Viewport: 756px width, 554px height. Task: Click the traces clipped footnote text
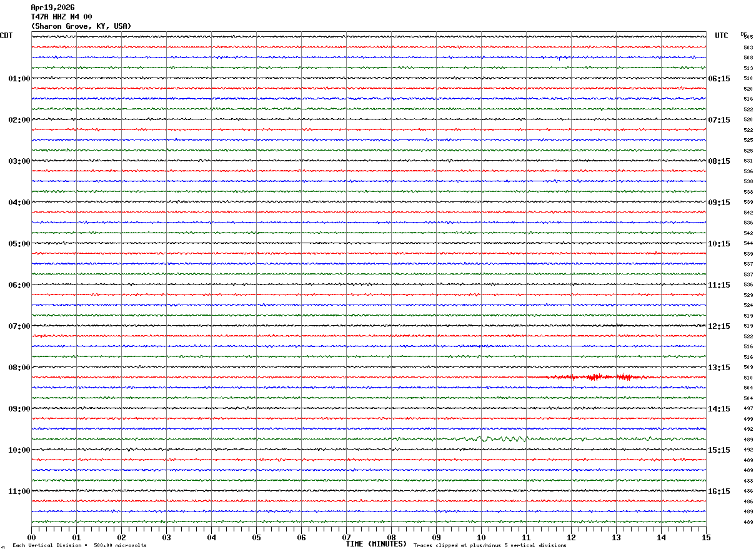pyautogui.click(x=490, y=545)
